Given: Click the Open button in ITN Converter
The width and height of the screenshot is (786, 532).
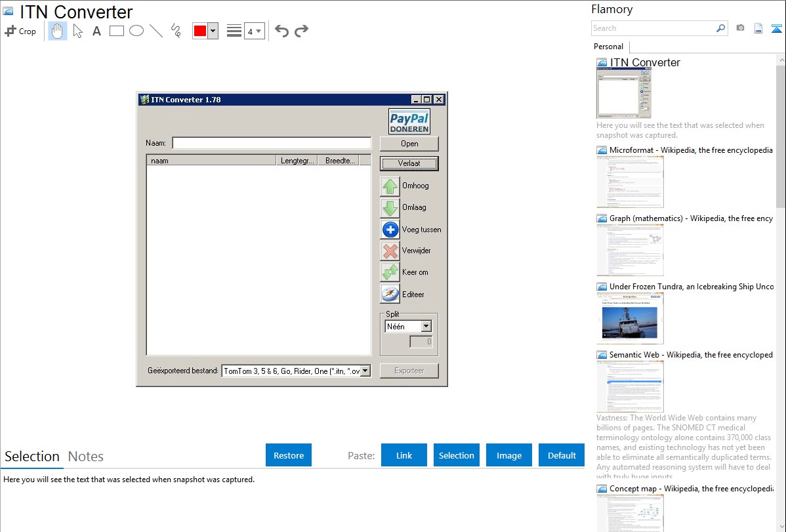Looking at the screenshot, I should click(x=409, y=144).
